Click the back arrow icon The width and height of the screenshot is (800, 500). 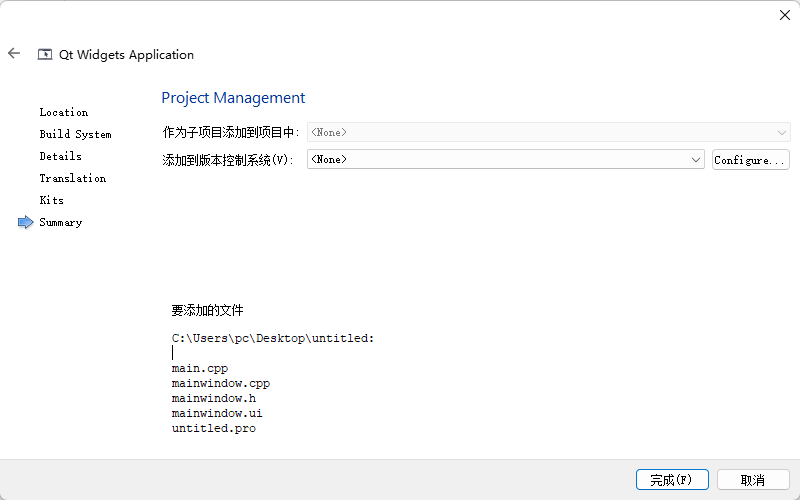click(14, 54)
